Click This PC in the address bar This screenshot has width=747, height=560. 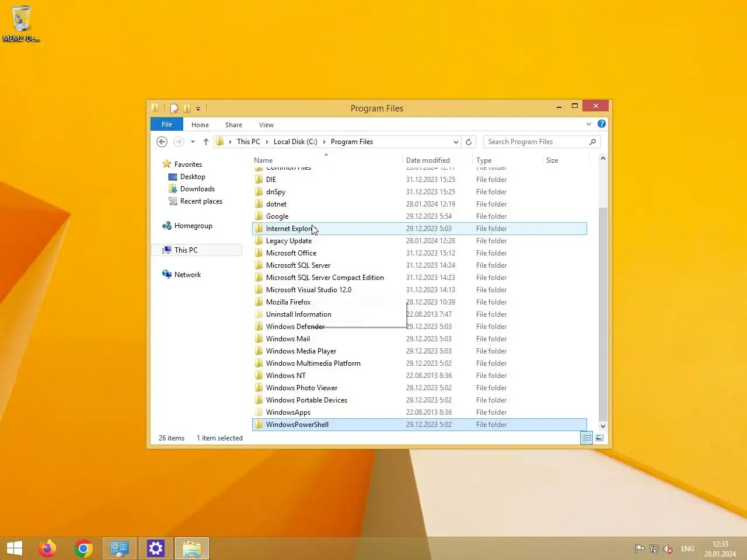(249, 142)
